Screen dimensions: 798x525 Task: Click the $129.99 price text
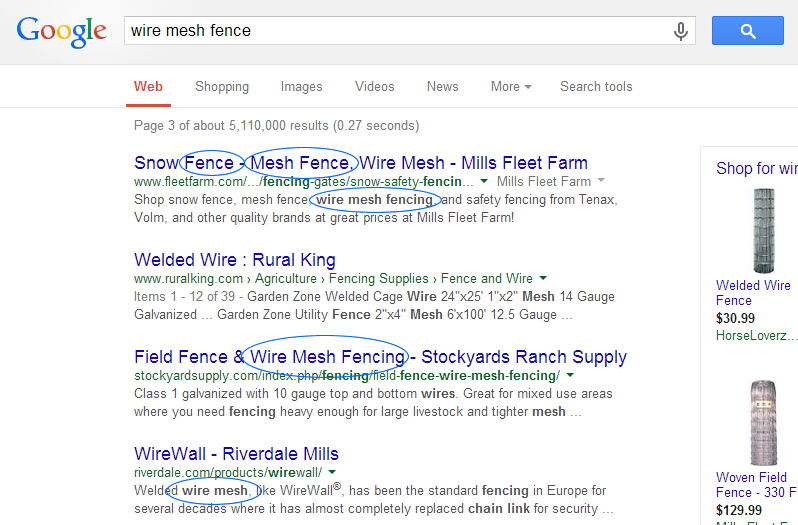pos(738,510)
